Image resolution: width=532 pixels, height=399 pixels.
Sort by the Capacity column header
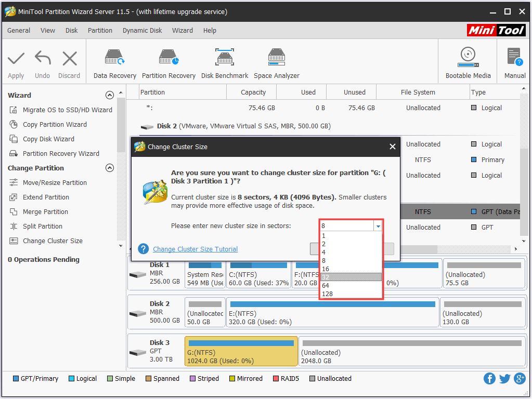(x=251, y=92)
